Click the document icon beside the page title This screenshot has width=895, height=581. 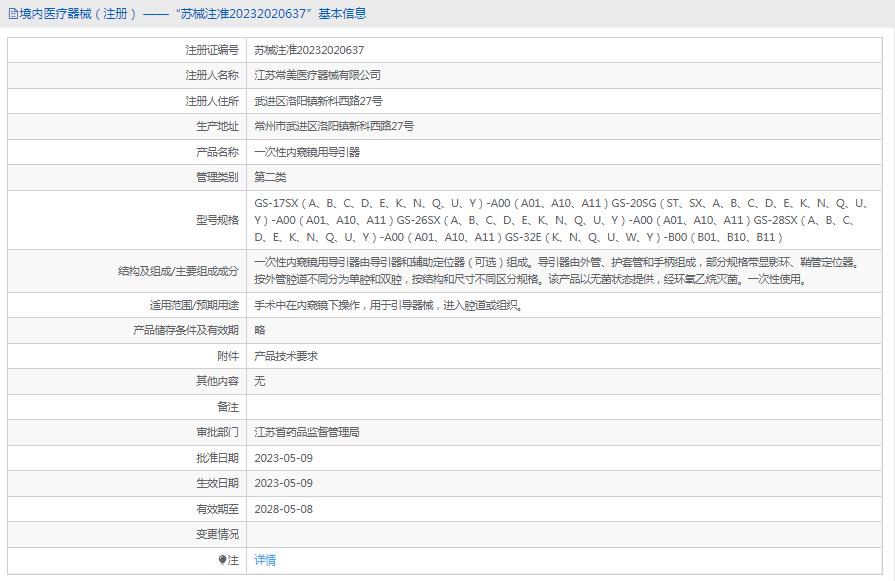[13, 14]
